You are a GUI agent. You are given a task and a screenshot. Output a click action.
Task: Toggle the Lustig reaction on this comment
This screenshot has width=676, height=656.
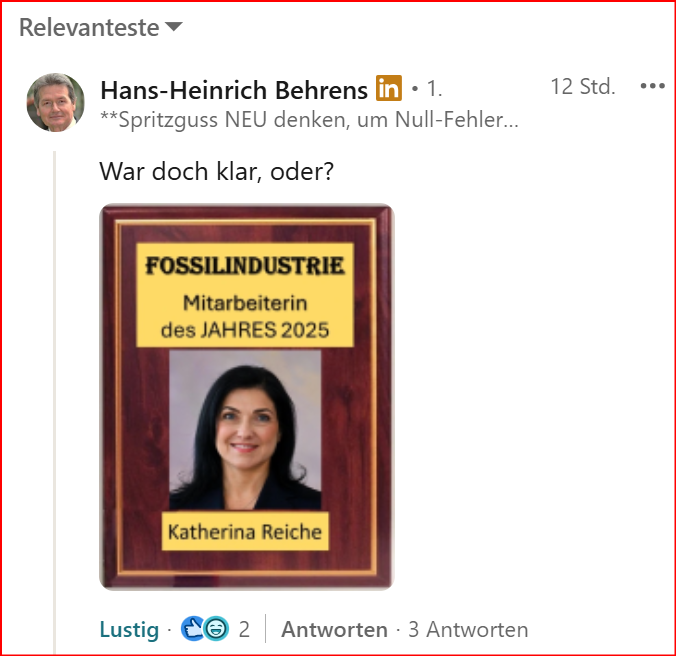pyautogui.click(x=129, y=630)
